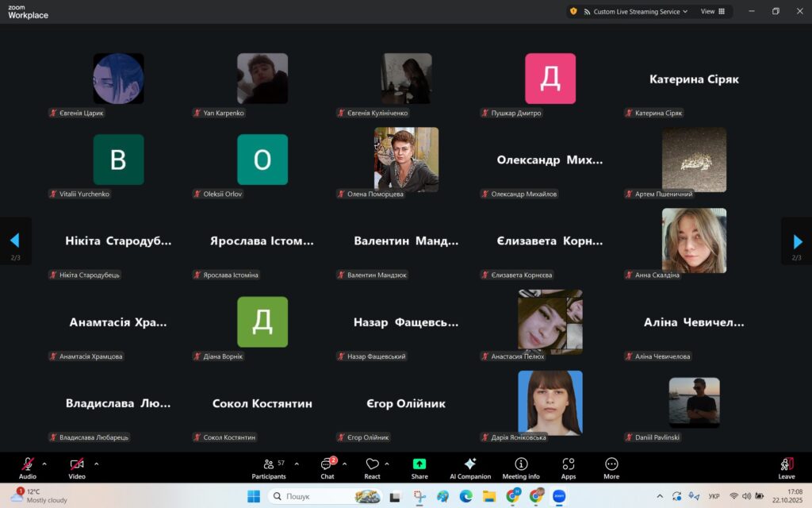Screen dimensions: 812x508
Task: Start screen sharing with Share button
Action: pos(419,468)
